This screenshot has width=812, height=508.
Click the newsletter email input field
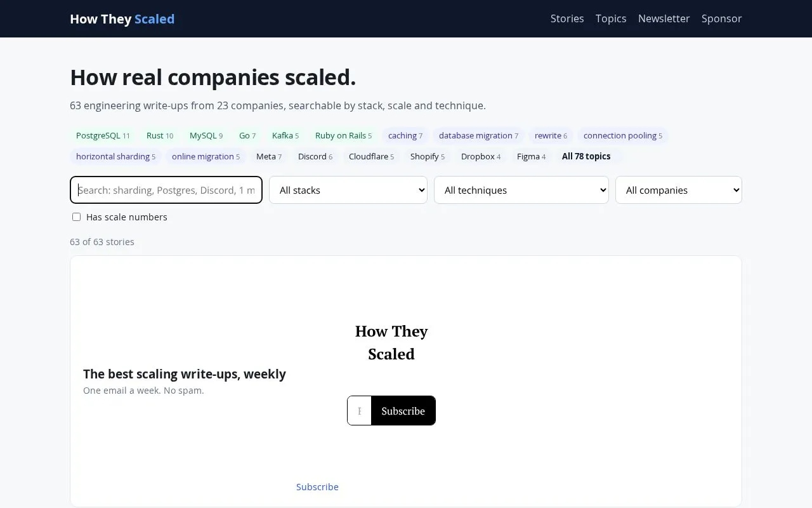click(x=360, y=411)
